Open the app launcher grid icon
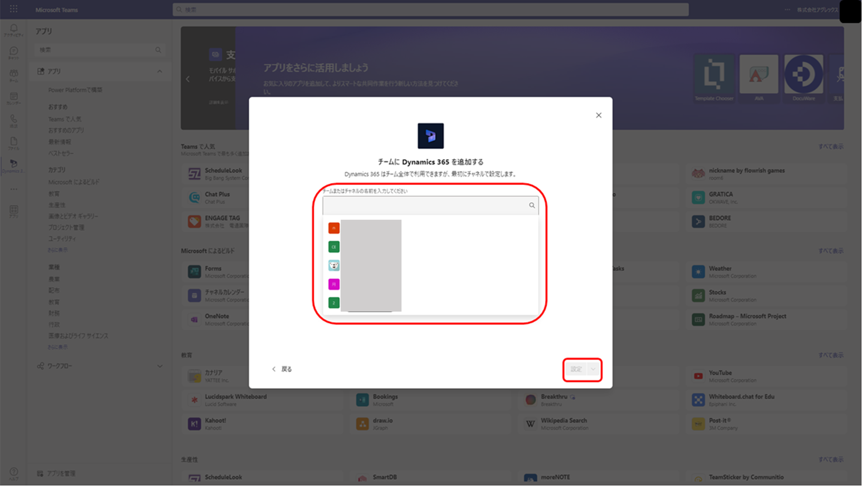 [x=14, y=9]
